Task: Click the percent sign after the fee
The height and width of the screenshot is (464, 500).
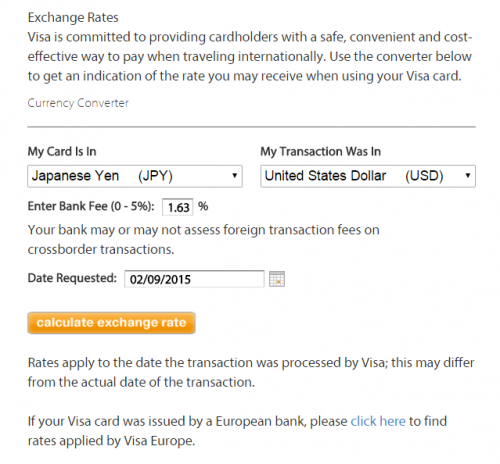Action: (203, 206)
